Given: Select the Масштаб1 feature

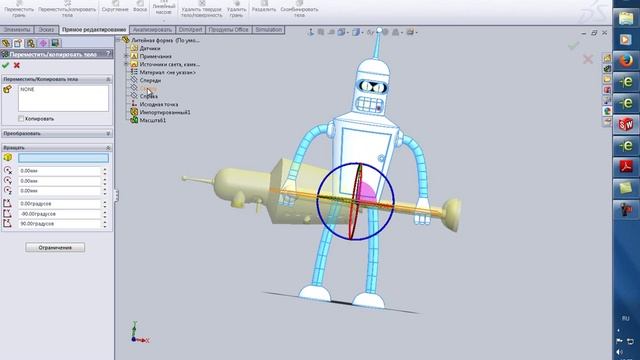Looking at the screenshot, I should pyautogui.click(x=153, y=120).
